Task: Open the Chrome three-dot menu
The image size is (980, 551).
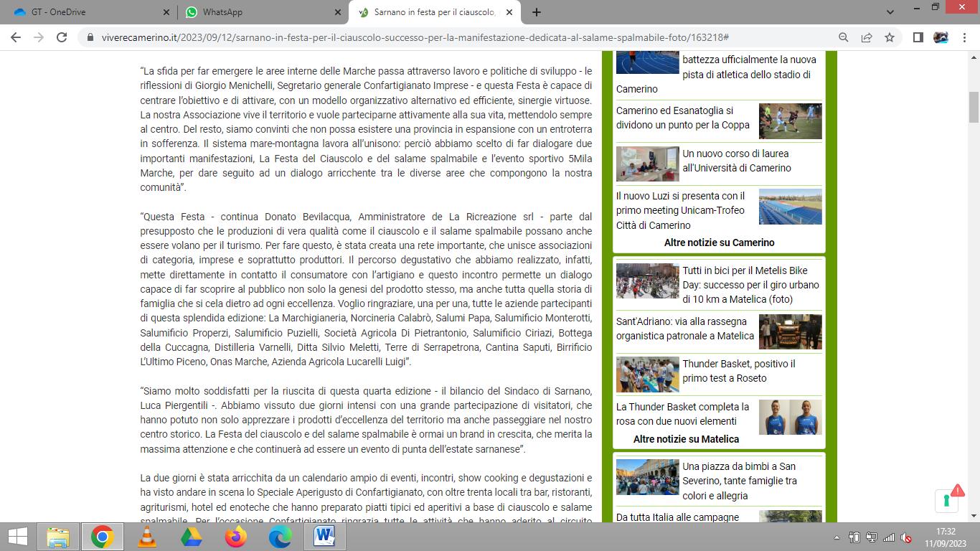Action: pyautogui.click(x=963, y=37)
